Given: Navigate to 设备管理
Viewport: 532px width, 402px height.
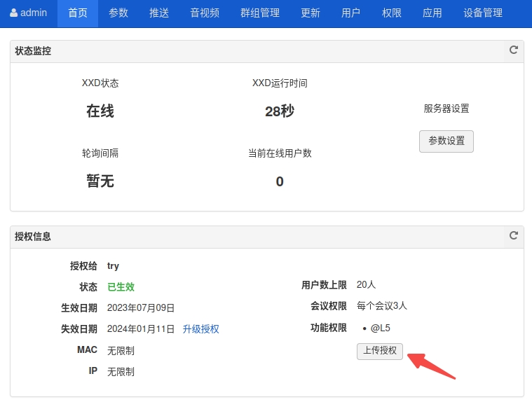Looking at the screenshot, I should 483,13.
